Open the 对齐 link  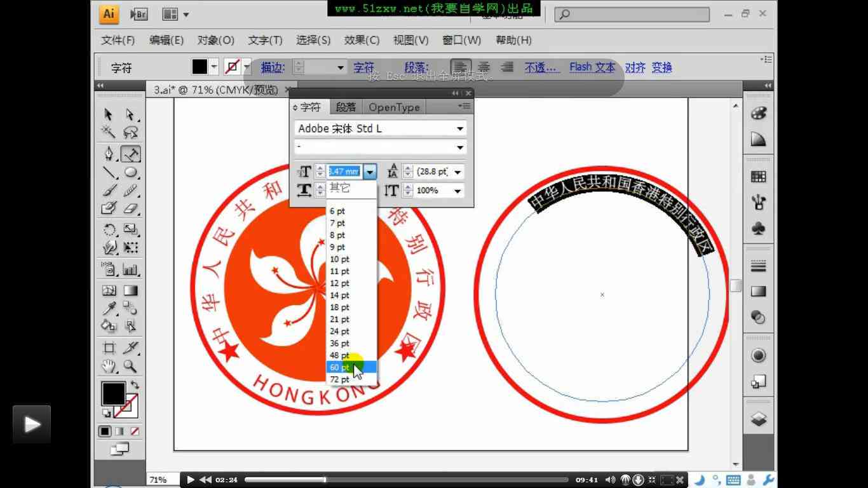pos(635,67)
